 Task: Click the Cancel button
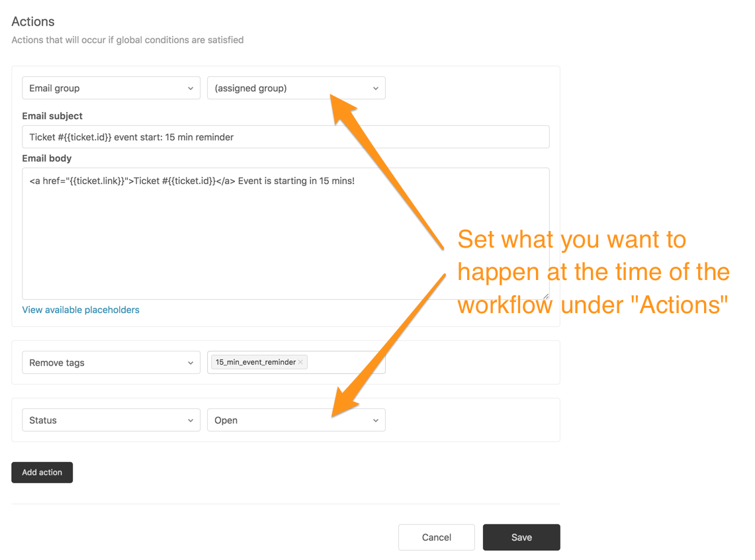437,537
